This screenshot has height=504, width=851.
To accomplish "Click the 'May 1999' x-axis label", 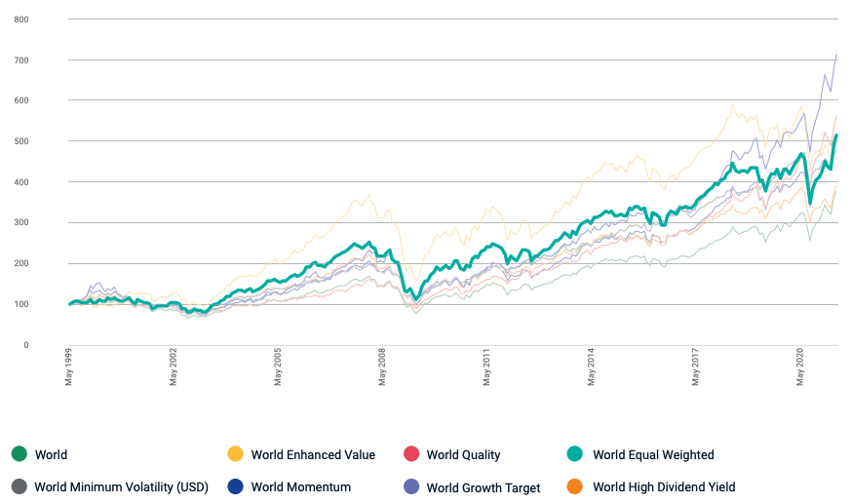I will point(68,368).
